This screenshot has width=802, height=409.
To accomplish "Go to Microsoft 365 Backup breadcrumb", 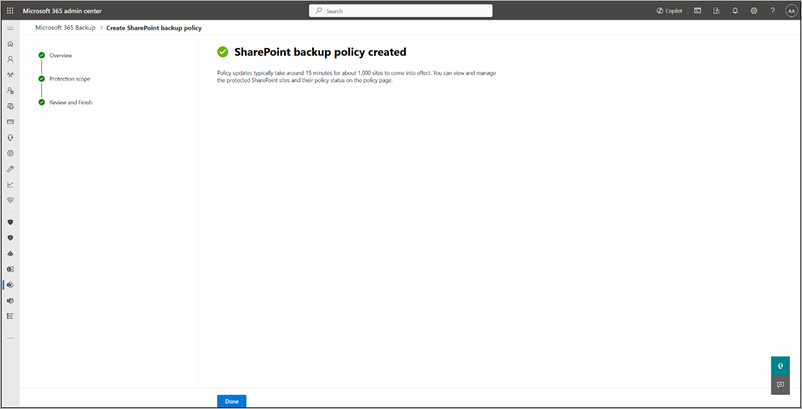I will (65, 28).
